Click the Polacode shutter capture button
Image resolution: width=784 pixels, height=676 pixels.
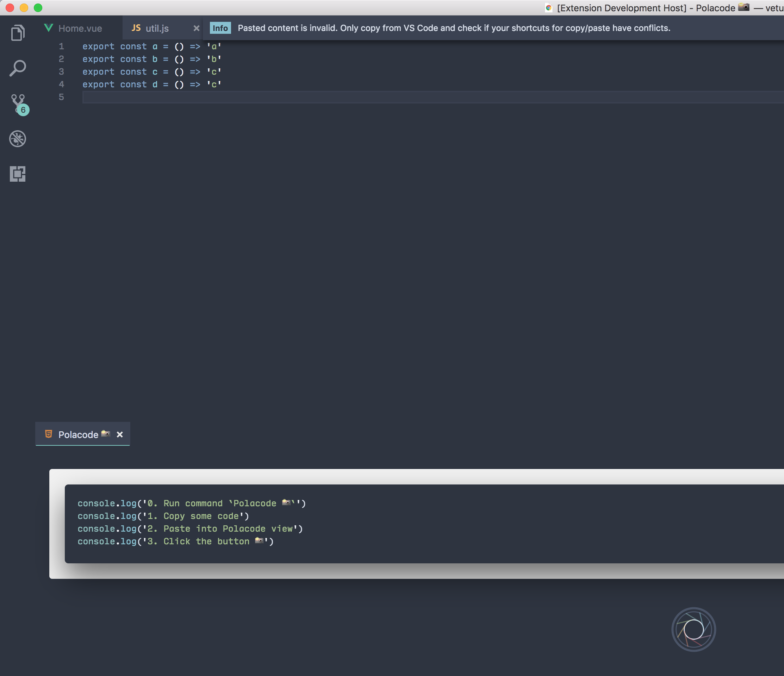point(694,629)
